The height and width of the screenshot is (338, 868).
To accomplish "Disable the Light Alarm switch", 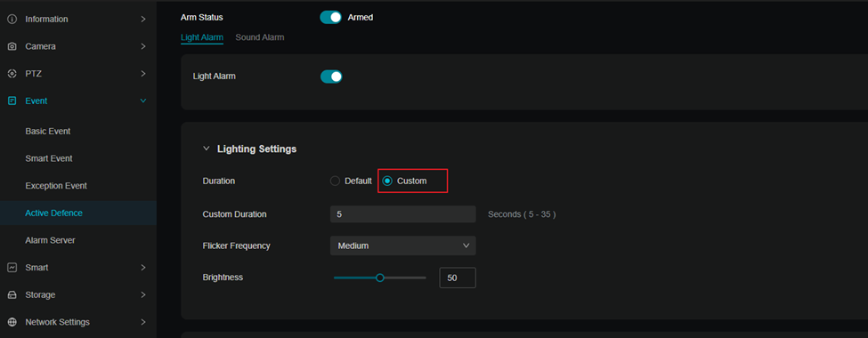I will 331,76.
